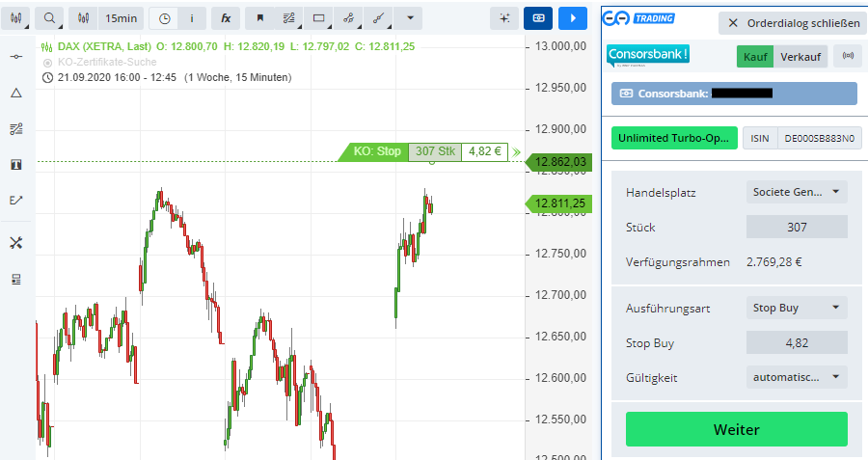
Task: Select the flag marker tool
Action: point(259,19)
